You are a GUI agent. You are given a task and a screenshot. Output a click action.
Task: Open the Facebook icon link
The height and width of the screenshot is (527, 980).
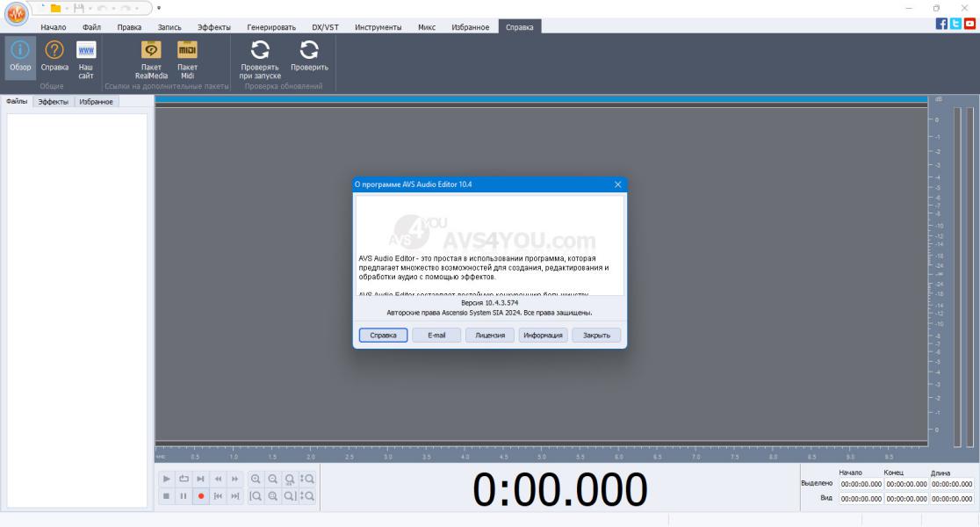coord(941,24)
